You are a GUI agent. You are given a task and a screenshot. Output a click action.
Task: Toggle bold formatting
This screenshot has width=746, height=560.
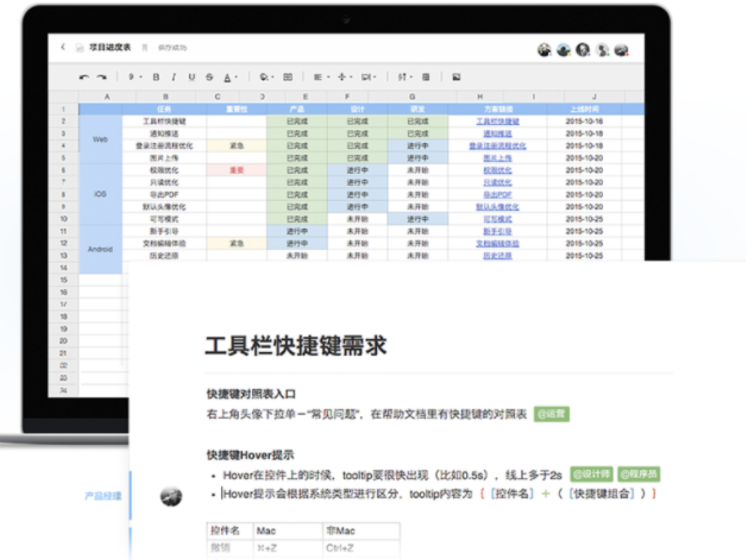point(156,77)
